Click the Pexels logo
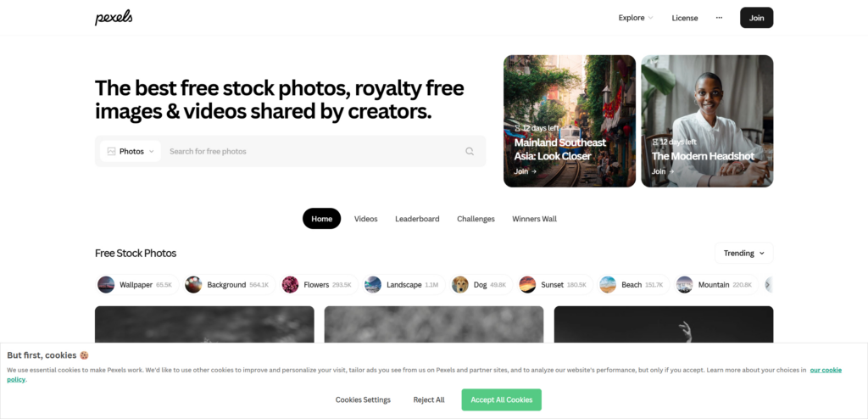 pyautogui.click(x=114, y=18)
